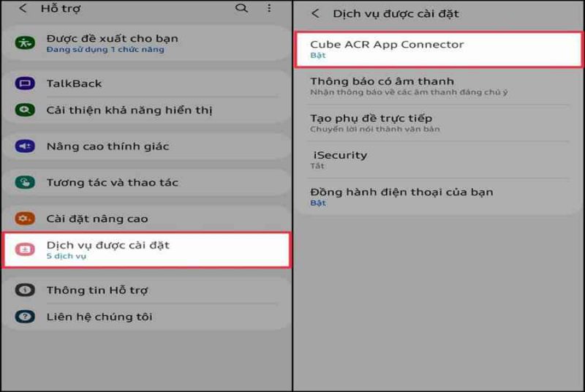
Task: Tap the search magnifier icon
Action: (x=241, y=8)
